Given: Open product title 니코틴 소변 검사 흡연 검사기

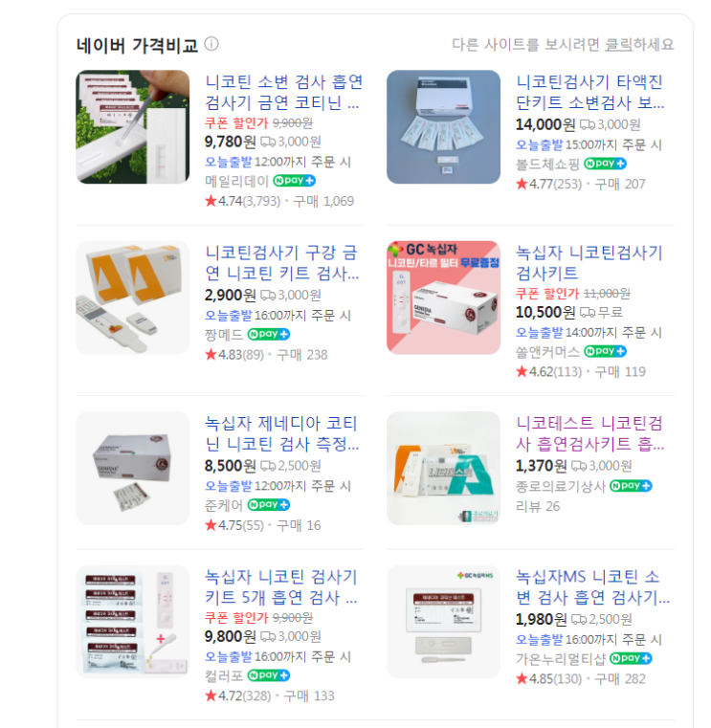Looking at the screenshot, I should (283, 92).
